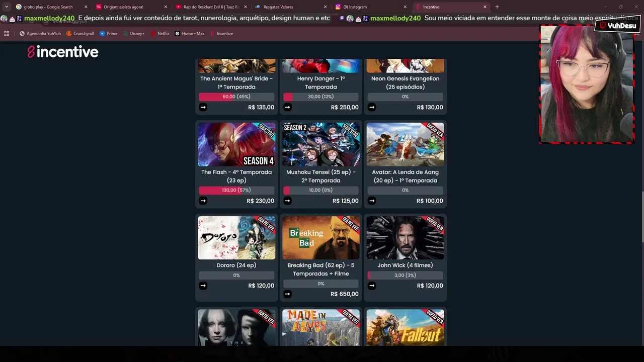Open title Neon Genesis Evangelion (26 episódios)
The height and width of the screenshot is (362, 644).
coord(406,82)
